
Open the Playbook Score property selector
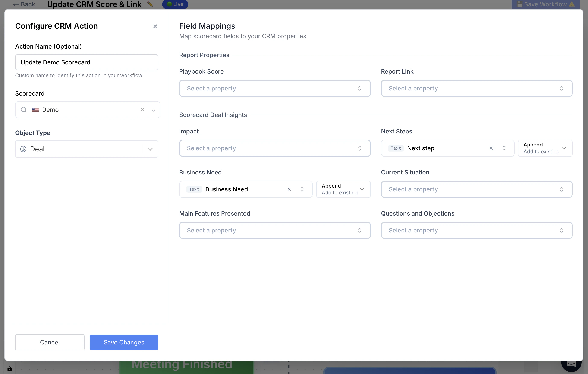click(275, 88)
